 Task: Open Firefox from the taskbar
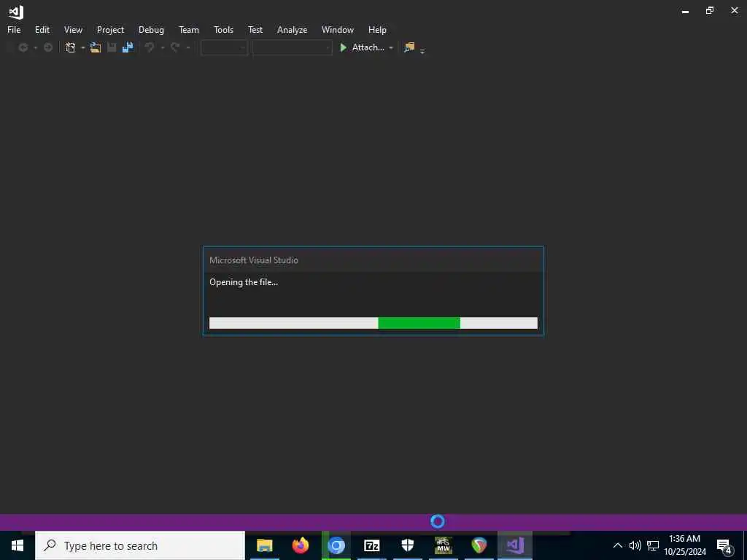click(300, 545)
